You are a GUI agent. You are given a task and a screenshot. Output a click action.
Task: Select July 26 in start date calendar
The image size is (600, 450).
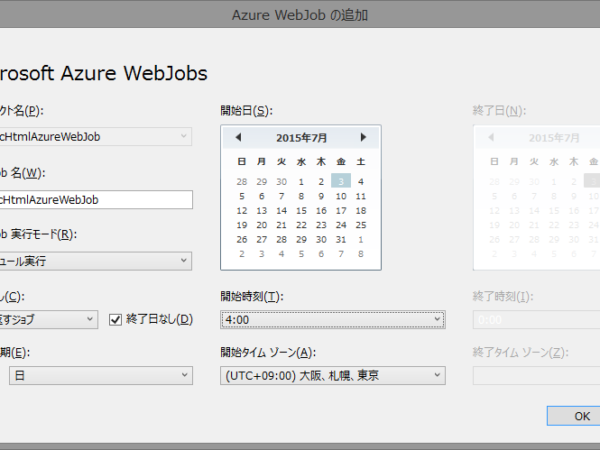(x=241, y=240)
